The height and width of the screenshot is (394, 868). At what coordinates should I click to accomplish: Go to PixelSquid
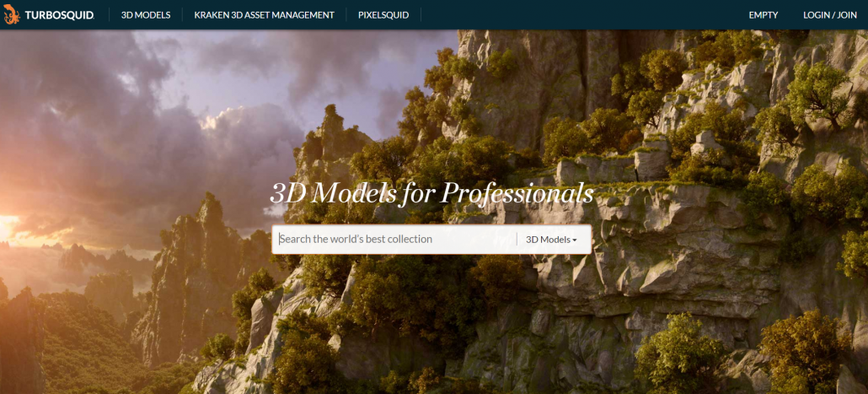(x=383, y=15)
